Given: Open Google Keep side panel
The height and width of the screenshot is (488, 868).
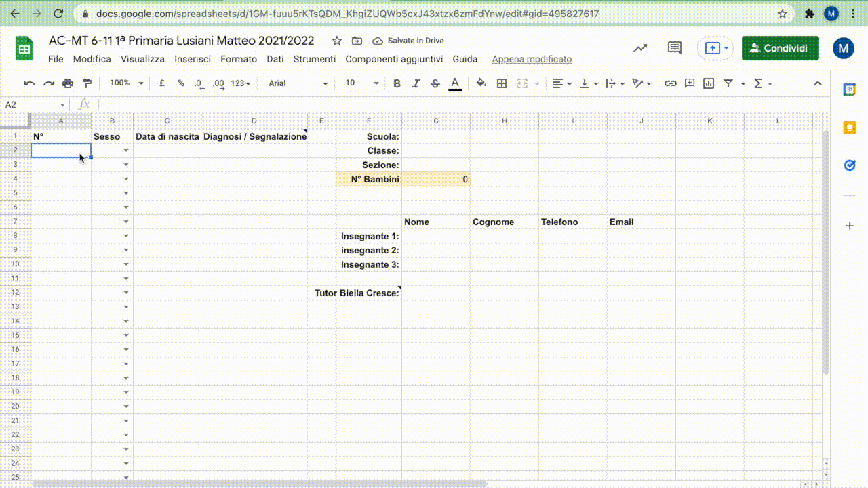Looking at the screenshot, I should click(849, 127).
